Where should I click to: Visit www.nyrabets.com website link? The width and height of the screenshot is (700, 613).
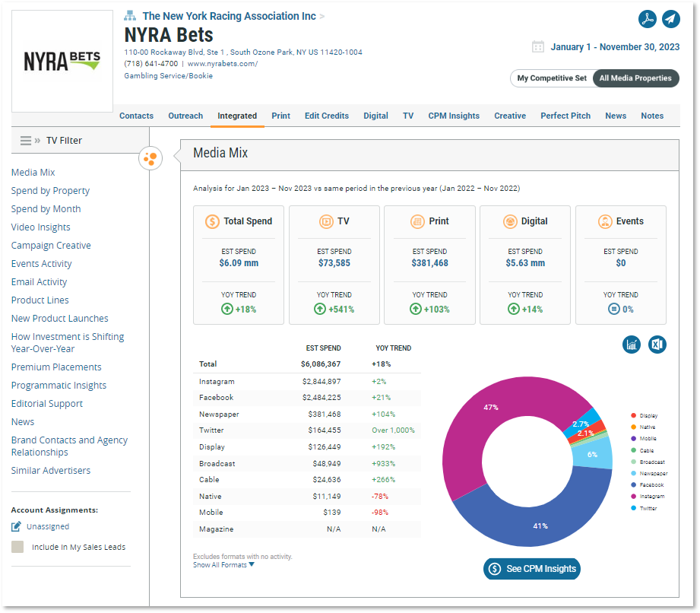pyautogui.click(x=223, y=64)
